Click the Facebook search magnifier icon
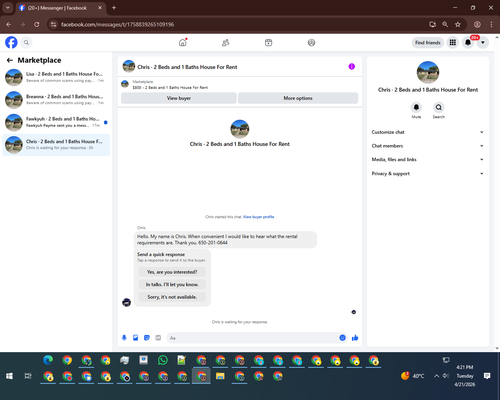Screen dimensions: 500x400 tap(26, 43)
